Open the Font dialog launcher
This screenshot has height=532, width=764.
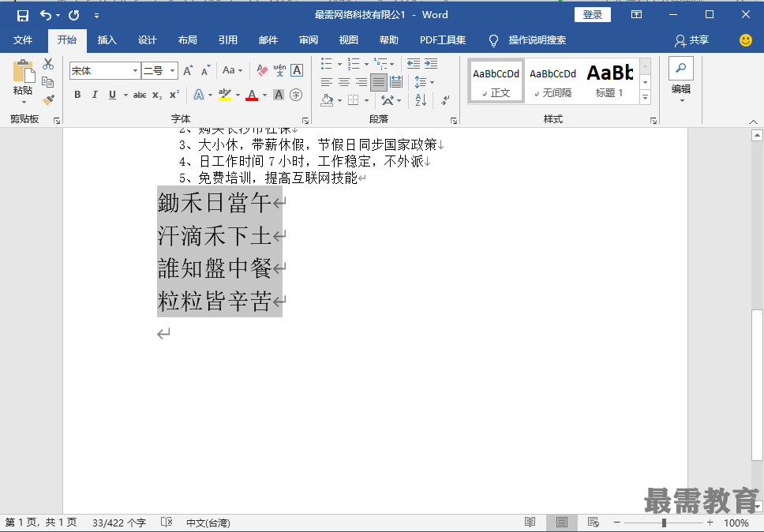coord(305,120)
